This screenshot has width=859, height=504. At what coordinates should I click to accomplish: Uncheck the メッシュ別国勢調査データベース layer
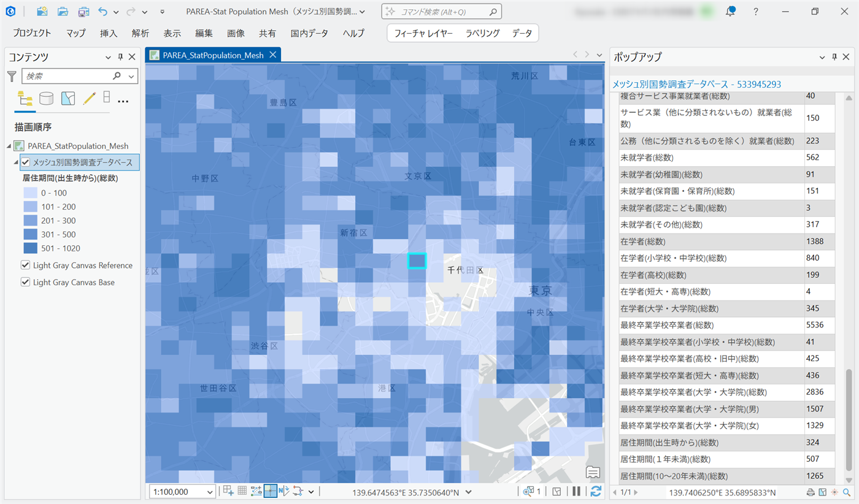[x=26, y=162]
